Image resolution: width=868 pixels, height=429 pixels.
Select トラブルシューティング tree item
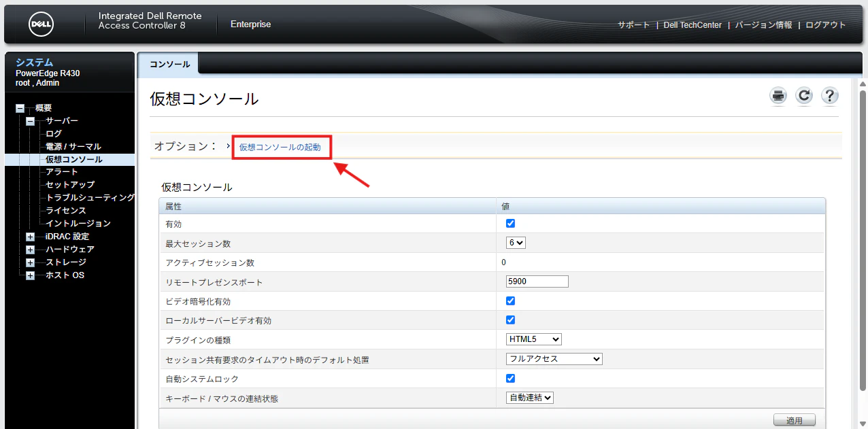(x=90, y=198)
